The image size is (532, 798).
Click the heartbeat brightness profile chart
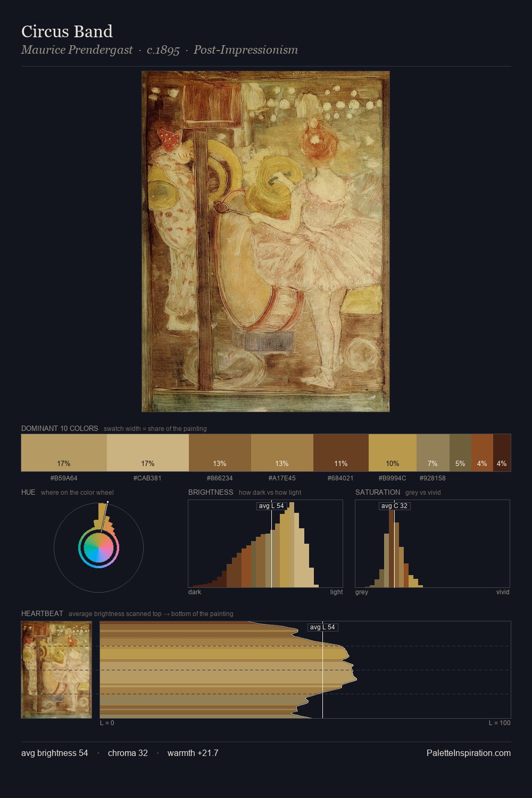click(x=305, y=670)
